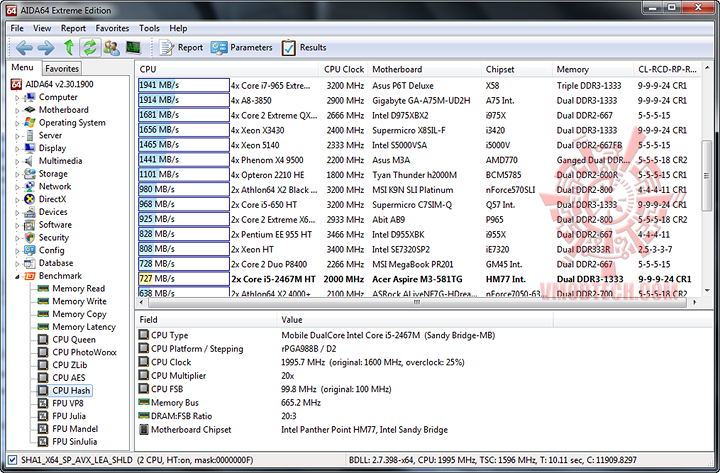Open the Report menu

click(73, 28)
